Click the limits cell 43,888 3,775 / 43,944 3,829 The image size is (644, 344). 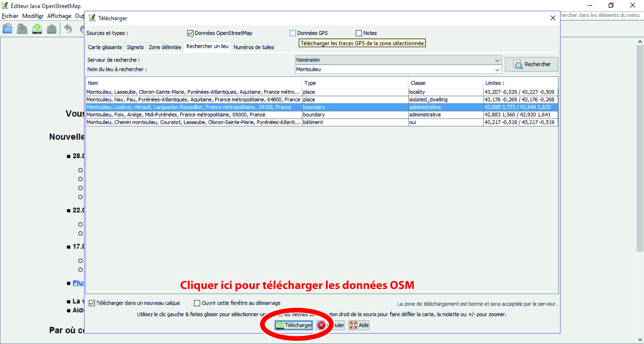[x=520, y=107]
